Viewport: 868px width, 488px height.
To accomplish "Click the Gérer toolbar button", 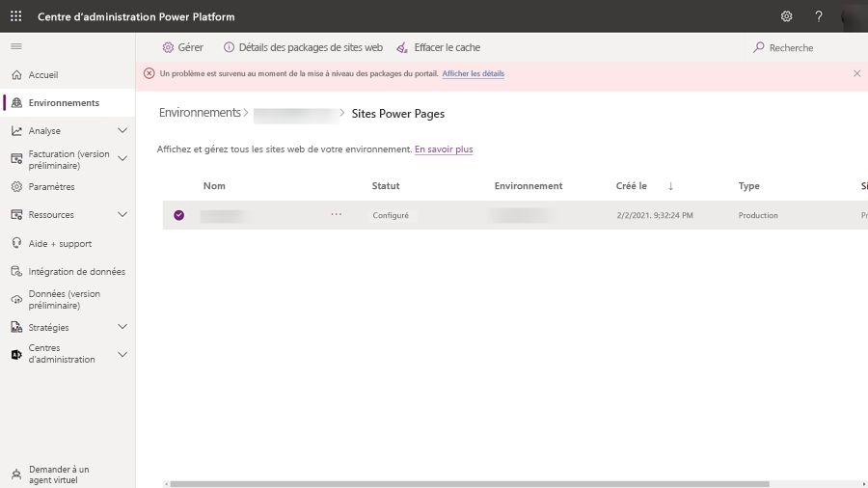I will (182, 47).
